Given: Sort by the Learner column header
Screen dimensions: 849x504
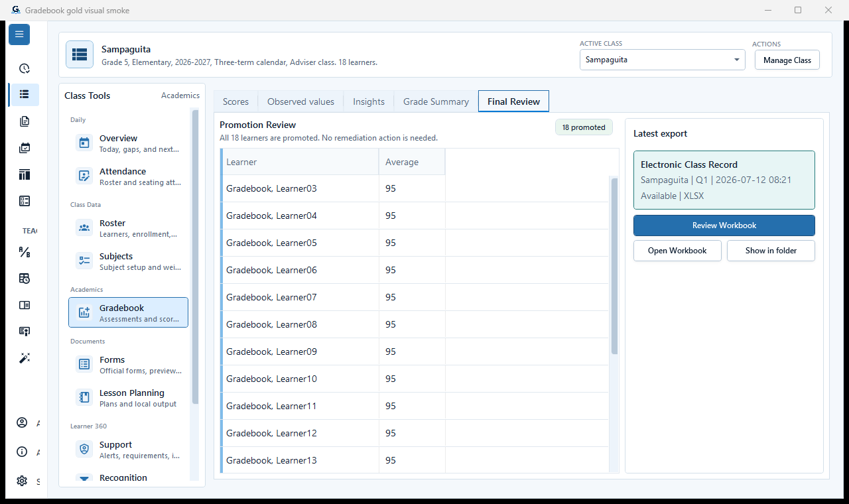Looking at the screenshot, I should (x=300, y=162).
